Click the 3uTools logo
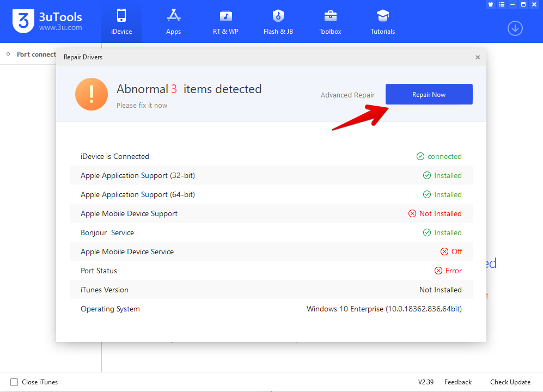 point(23,21)
